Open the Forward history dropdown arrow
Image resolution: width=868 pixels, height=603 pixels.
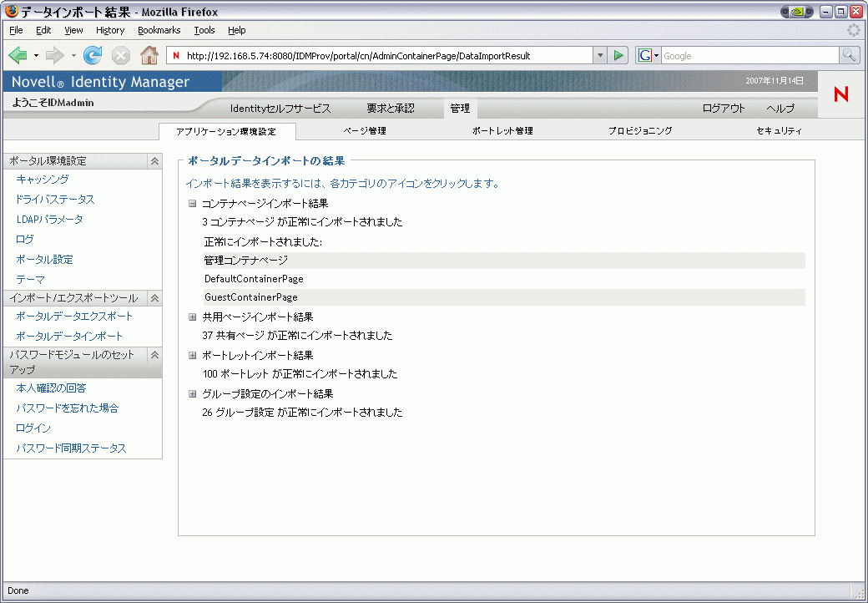coord(73,56)
